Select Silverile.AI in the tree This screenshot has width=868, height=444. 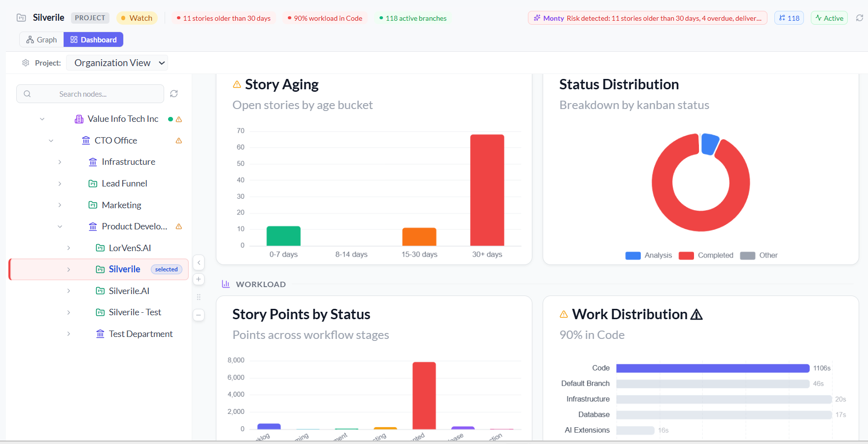[x=129, y=291]
